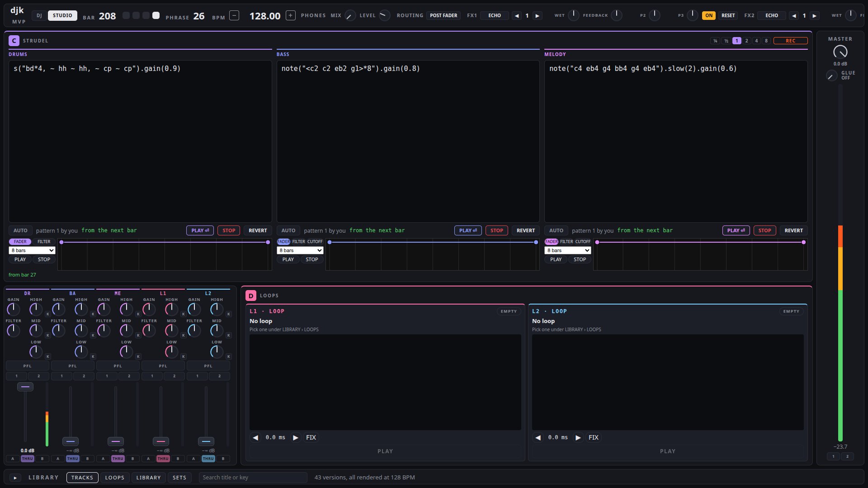This screenshot has width=868, height=488.
Task: Click the Search title or key field
Action: 253,478
